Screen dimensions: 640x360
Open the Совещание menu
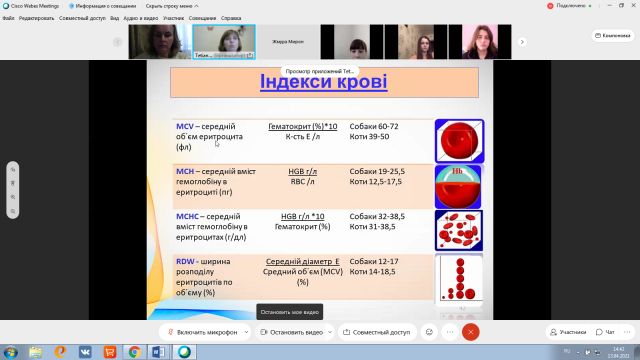point(202,18)
